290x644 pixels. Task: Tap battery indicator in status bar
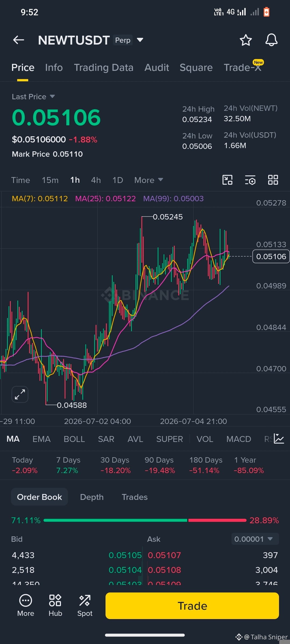[x=266, y=12]
